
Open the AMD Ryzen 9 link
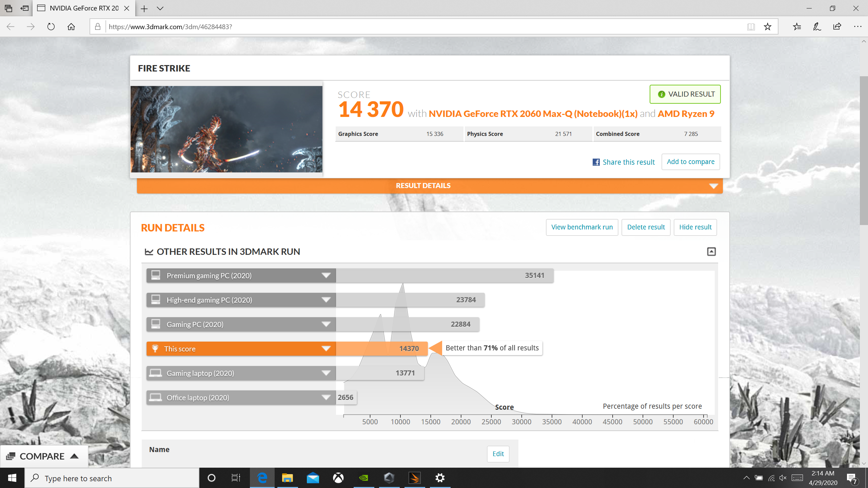click(686, 114)
